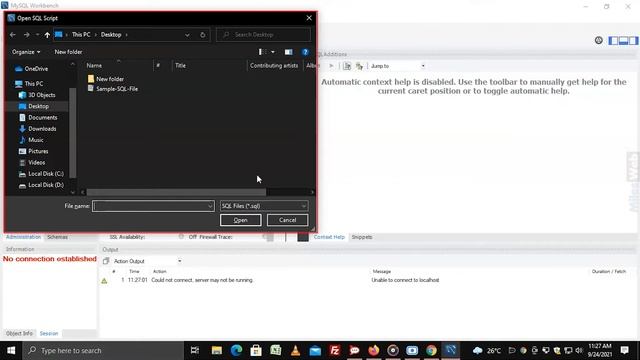640x360 pixels.
Task: Select This PC in navigation pane
Action: click(29, 84)
